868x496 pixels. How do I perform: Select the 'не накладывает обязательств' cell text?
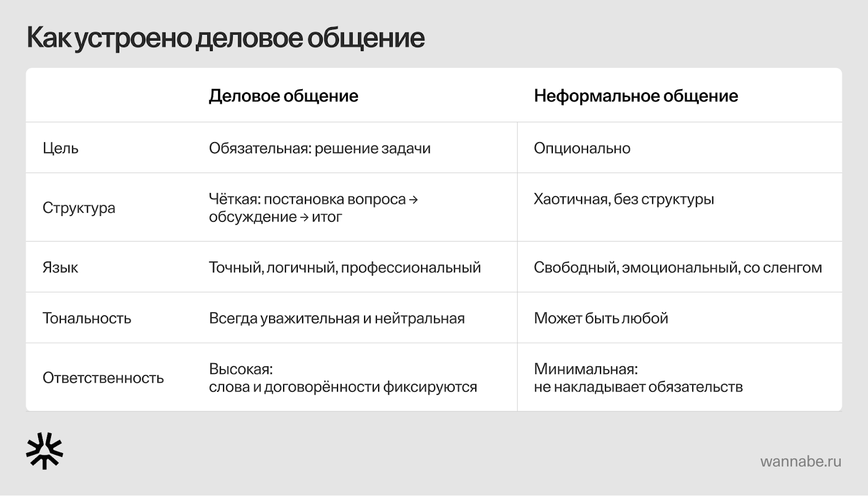point(639,387)
